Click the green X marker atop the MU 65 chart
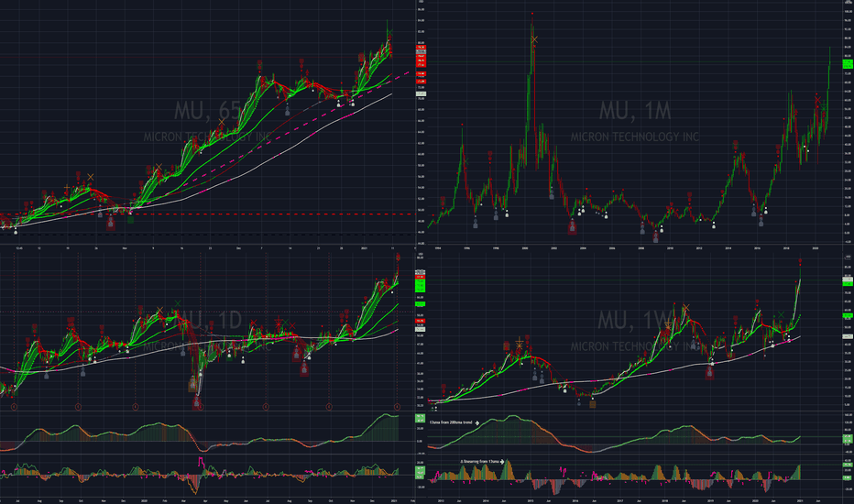 (390, 34)
